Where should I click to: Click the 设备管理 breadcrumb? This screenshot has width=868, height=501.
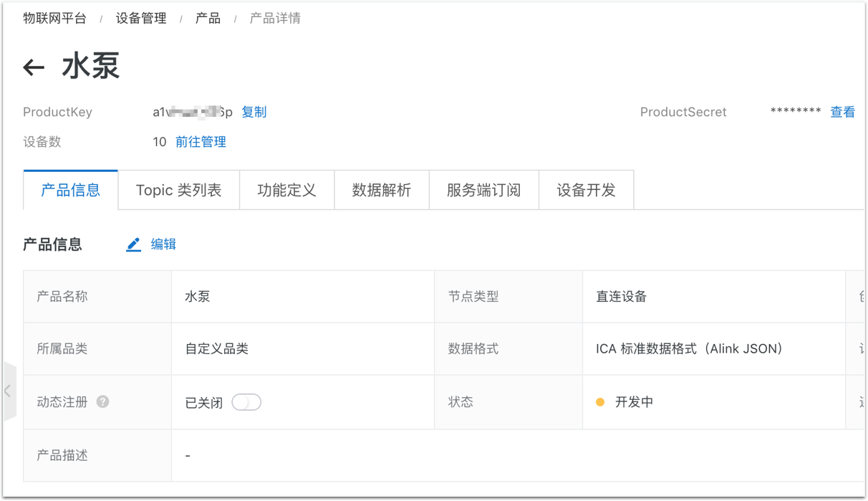pyautogui.click(x=141, y=19)
